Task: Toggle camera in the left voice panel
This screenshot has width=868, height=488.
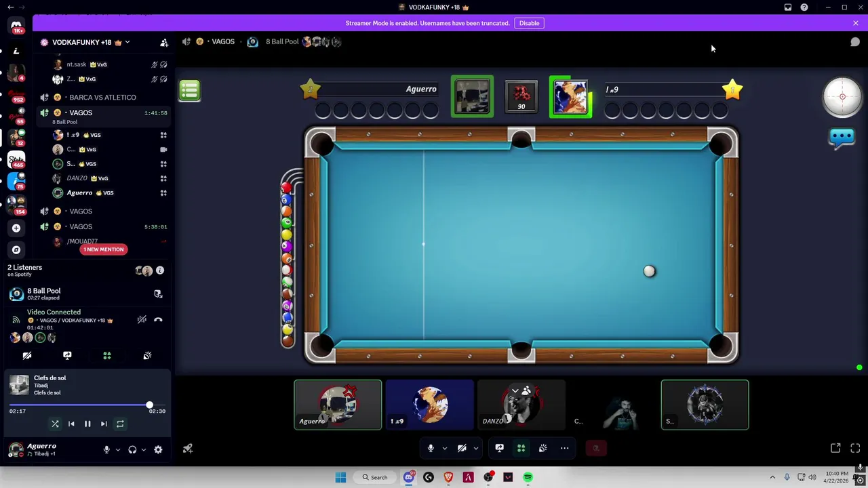Action: [x=27, y=355]
